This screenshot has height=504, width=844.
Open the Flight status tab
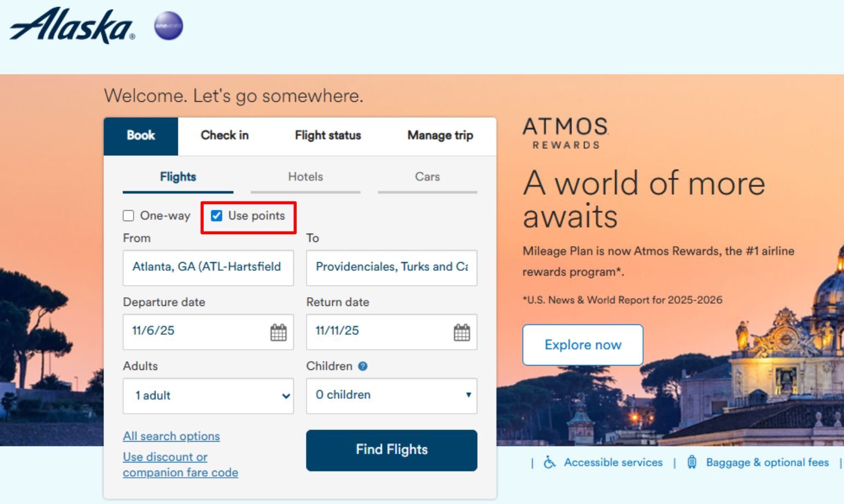[x=328, y=135]
